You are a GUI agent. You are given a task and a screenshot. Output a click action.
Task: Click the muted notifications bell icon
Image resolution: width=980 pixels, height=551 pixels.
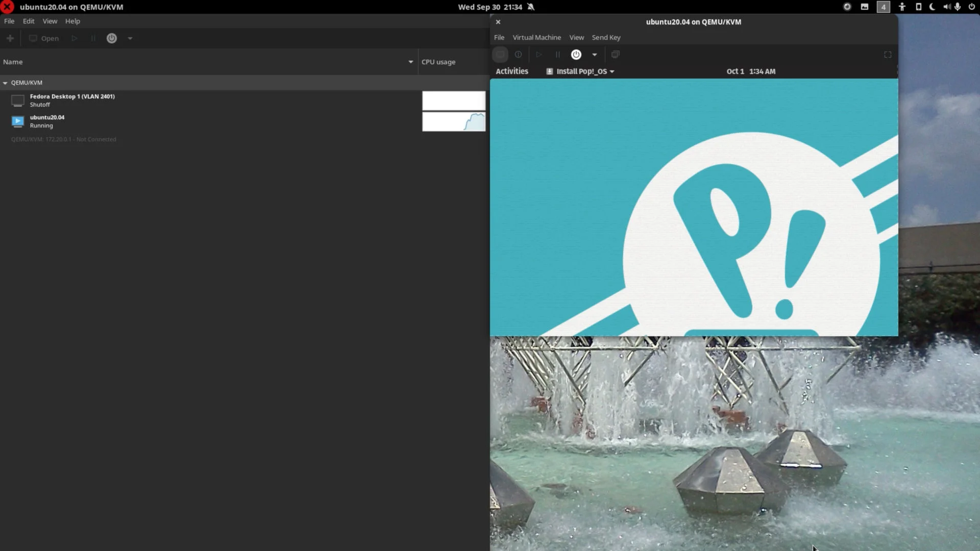click(531, 7)
